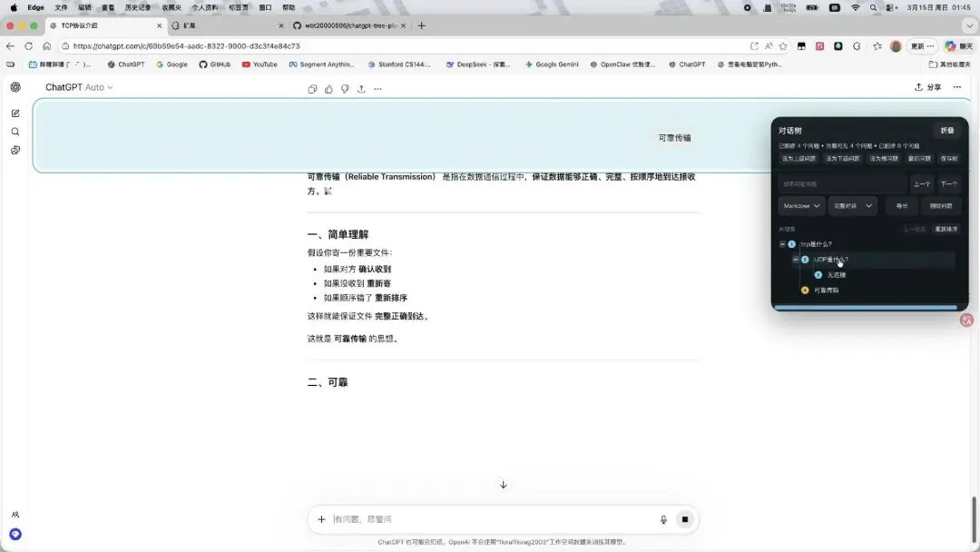Copy the response using the copy icon

coord(312,88)
